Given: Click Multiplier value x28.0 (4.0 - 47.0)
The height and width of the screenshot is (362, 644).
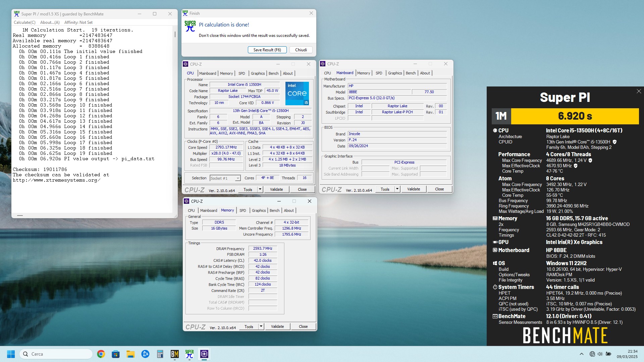Looking at the screenshot, I should [x=226, y=154].
